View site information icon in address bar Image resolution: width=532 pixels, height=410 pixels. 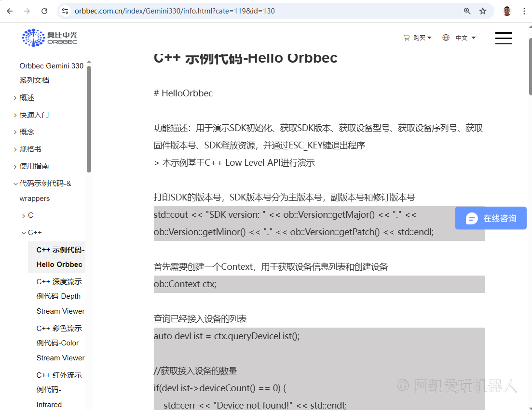65,11
